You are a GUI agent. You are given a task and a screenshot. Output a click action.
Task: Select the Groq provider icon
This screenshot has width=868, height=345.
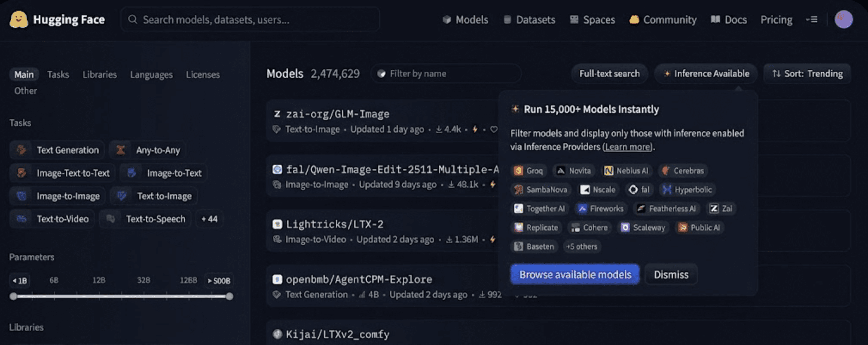pos(519,171)
